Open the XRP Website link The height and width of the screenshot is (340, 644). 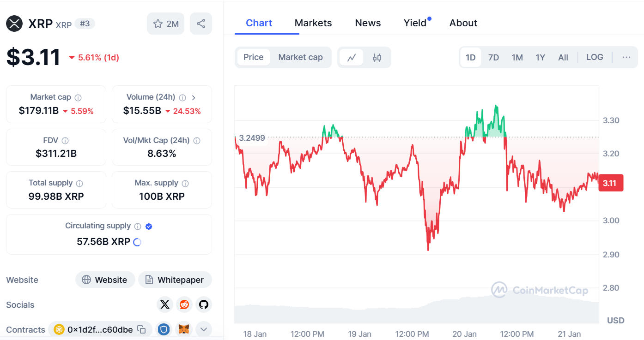click(105, 280)
